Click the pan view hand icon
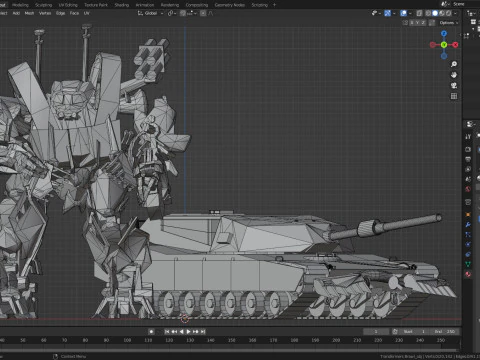 pos(454,75)
